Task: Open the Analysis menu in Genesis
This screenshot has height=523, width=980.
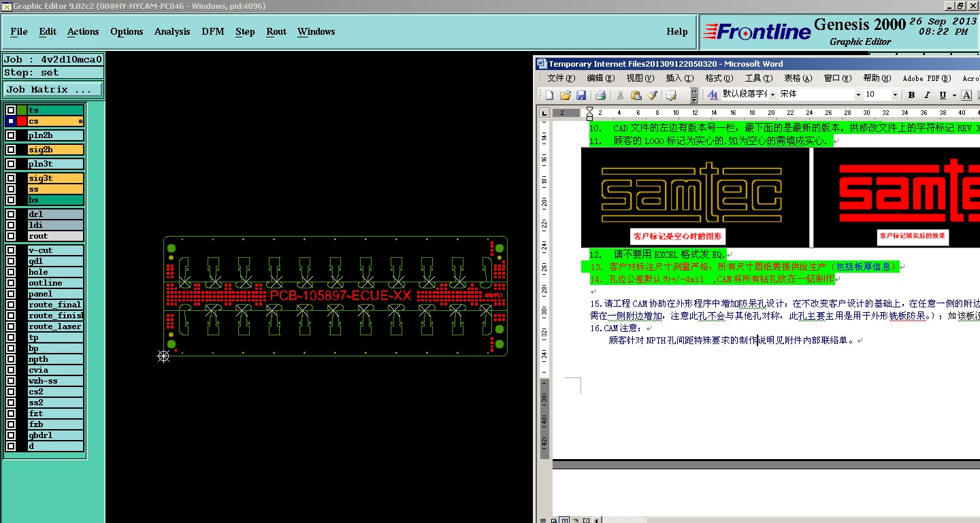Action: pos(172,31)
